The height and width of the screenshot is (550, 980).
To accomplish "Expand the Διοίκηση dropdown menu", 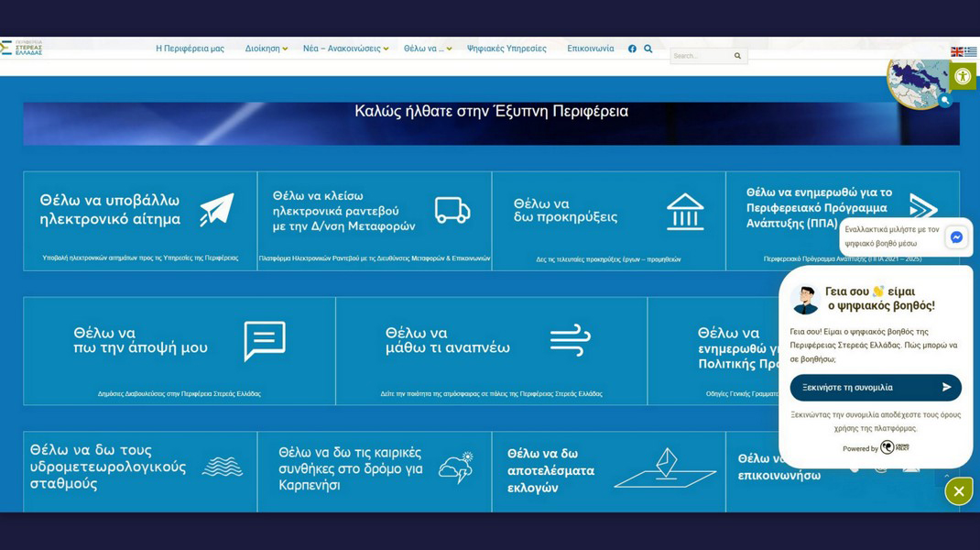I will click(x=266, y=49).
